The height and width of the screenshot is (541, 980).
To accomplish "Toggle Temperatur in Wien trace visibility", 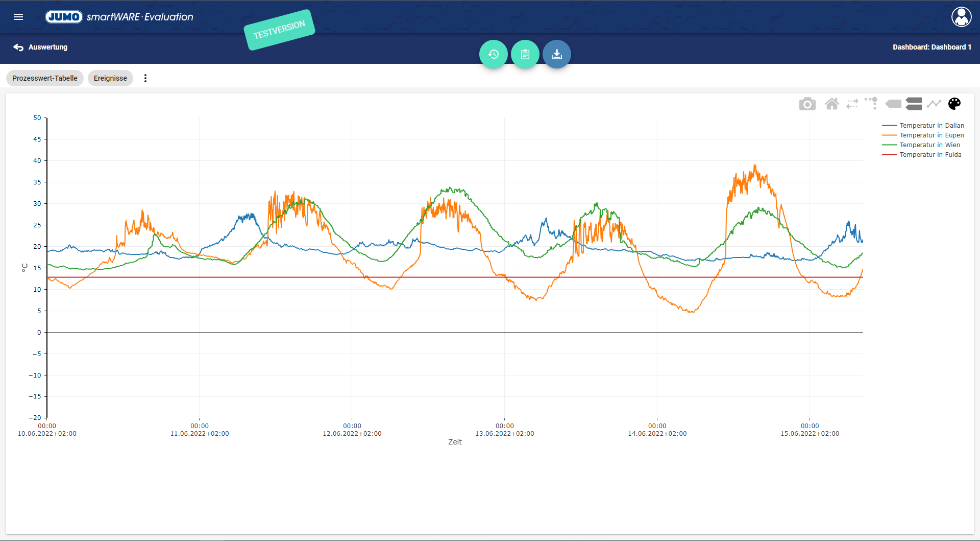I will [929, 145].
